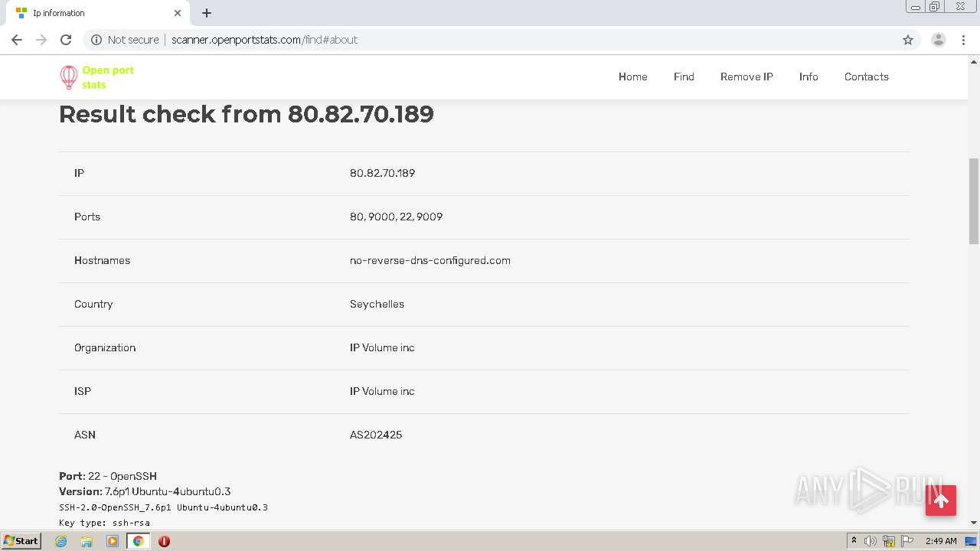The height and width of the screenshot is (551, 980).
Task: Bookmark this page with the star icon
Action: (908, 40)
